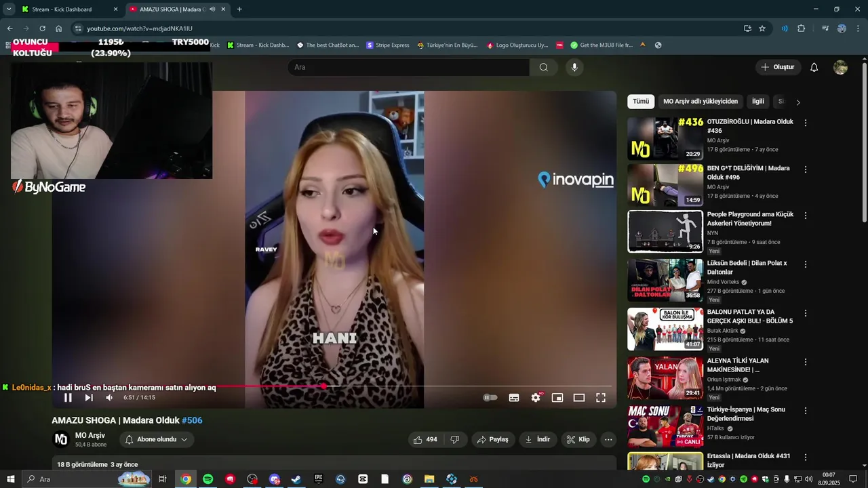Open Epic Games from the taskbar
Image resolution: width=868 pixels, height=488 pixels.
[x=319, y=479]
